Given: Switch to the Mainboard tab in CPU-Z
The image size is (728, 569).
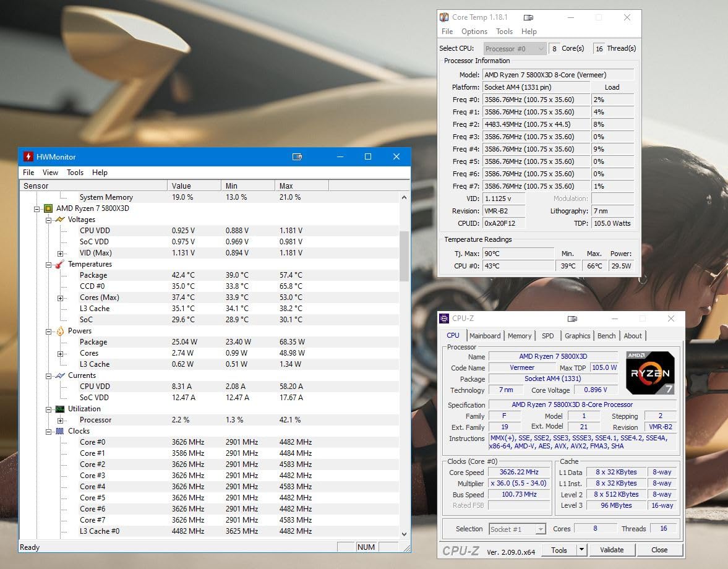Looking at the screenshot, I should 485,336.
